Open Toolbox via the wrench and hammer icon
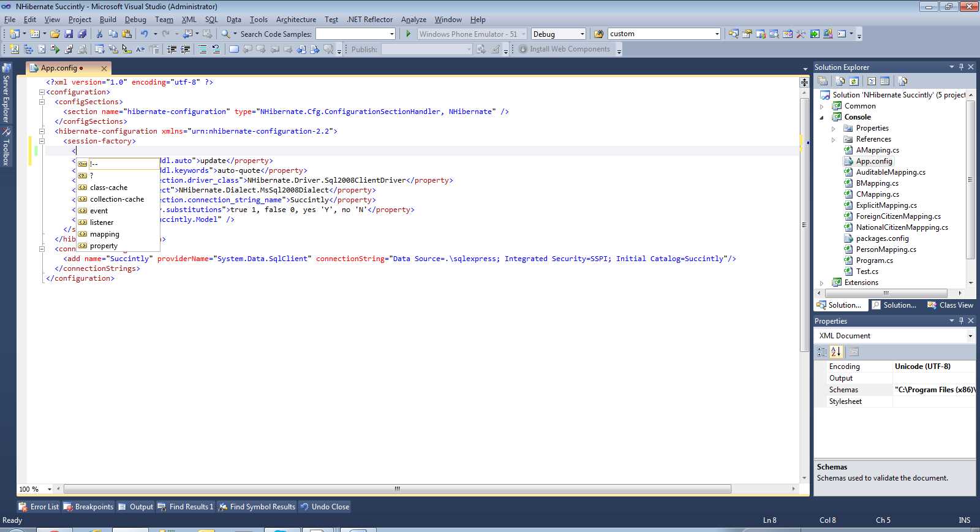 click(801, 34)
